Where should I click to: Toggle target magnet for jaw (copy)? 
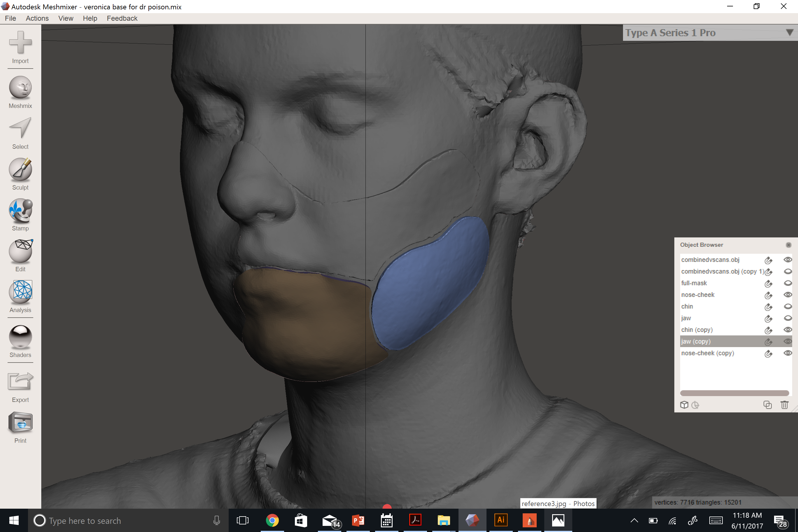point(769,342)
